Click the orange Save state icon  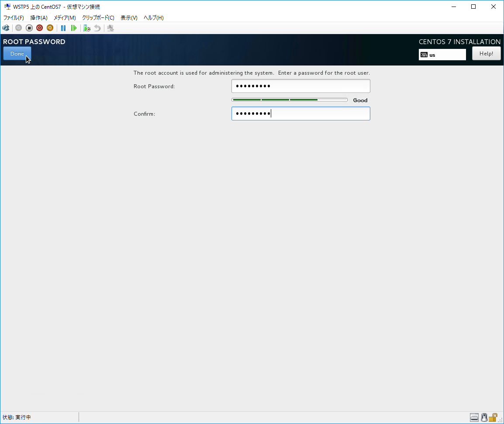(x=50, y=28)
